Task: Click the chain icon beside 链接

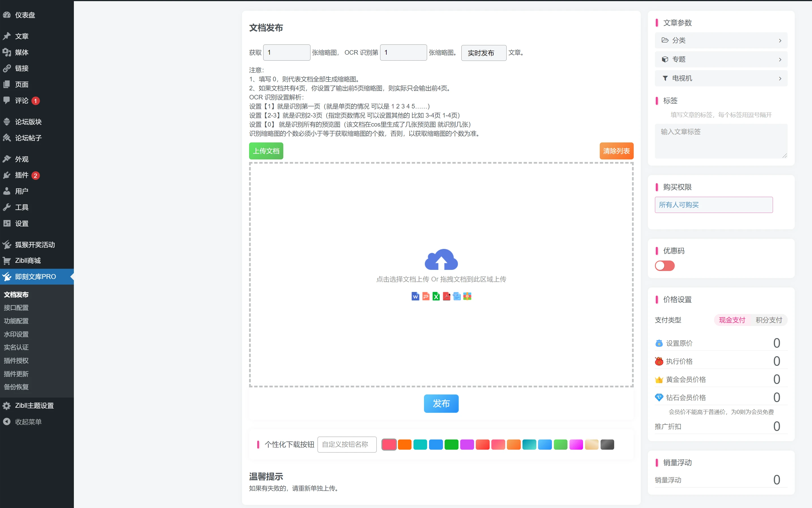Action: tap(7, 68)
